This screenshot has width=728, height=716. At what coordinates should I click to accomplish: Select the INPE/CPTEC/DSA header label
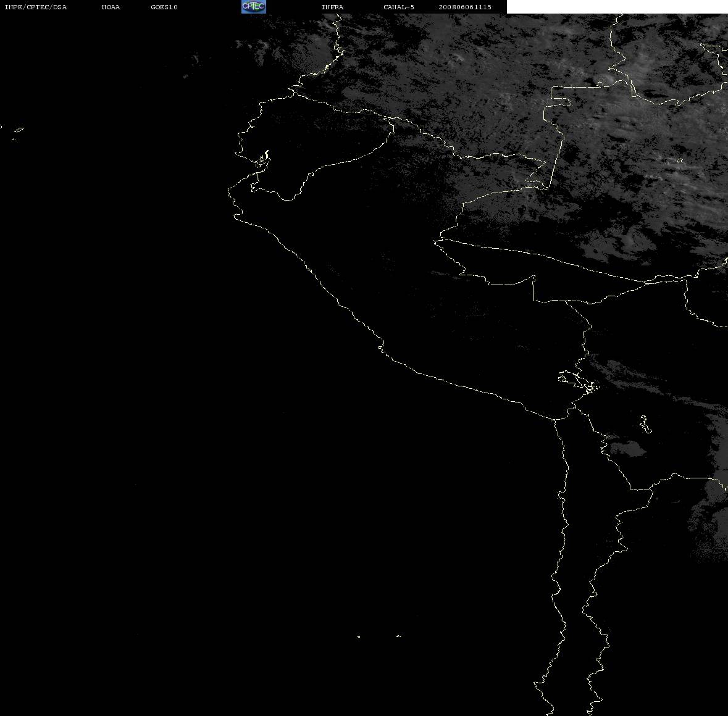tap(36, 7)
